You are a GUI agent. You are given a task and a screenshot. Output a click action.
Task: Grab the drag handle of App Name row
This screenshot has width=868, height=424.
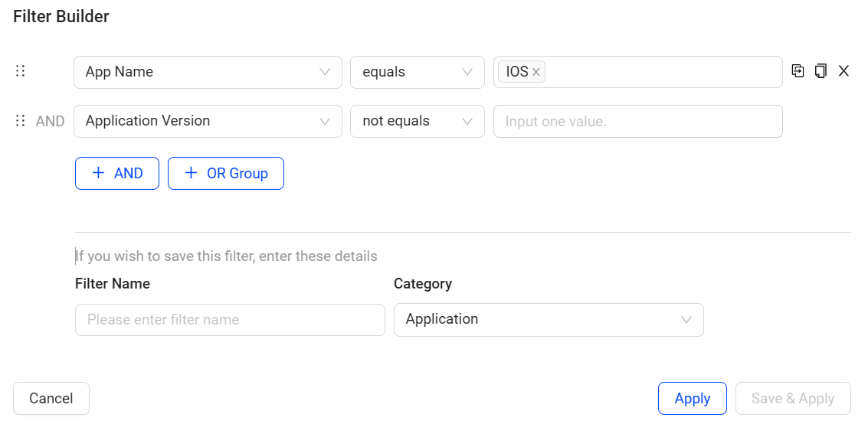pyautogui.click(x=21, y=71)
